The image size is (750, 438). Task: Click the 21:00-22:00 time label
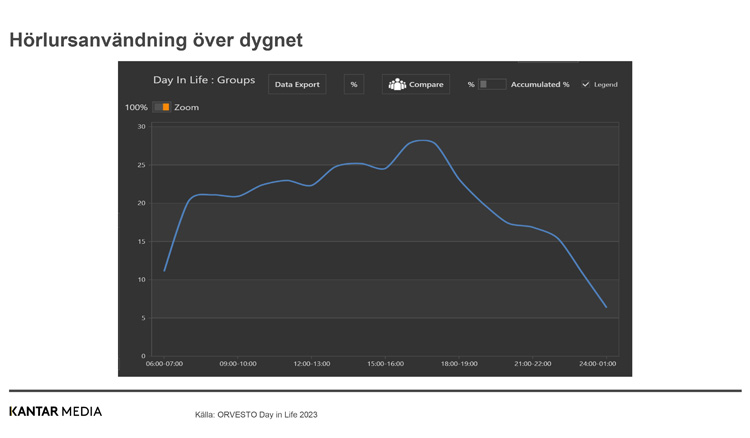pos(532,364)
